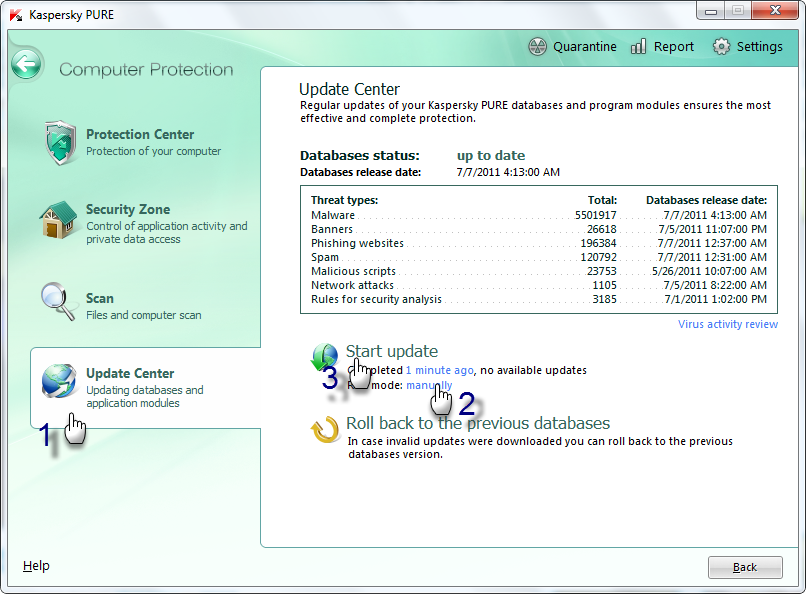Open the Settings gear icon
Screen dimensions: 806x594
point(721,47)
